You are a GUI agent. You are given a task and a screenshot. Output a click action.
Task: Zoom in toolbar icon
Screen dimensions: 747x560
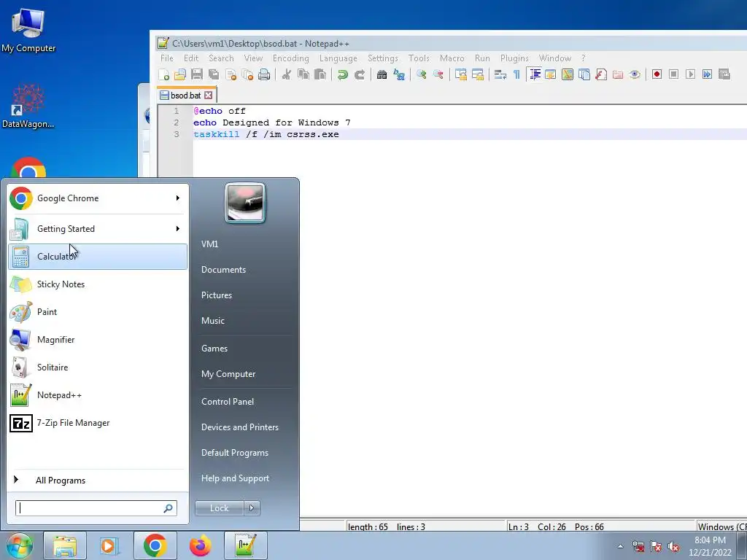click(x=421, y=74)
